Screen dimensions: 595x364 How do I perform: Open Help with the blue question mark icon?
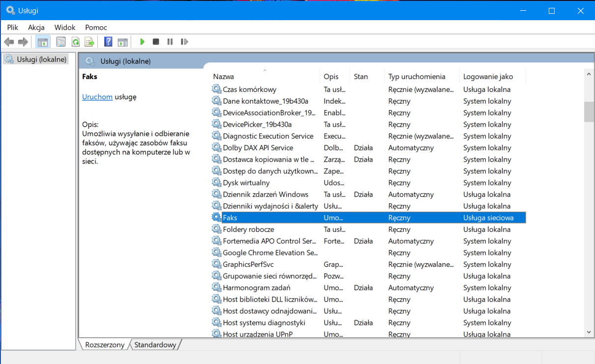pyautogui.click(x=108, y=42)
